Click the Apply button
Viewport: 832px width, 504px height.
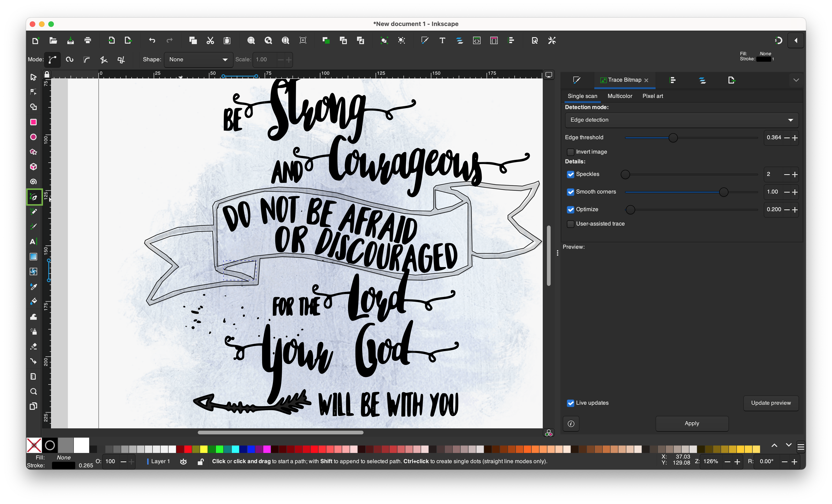[692, 423]
